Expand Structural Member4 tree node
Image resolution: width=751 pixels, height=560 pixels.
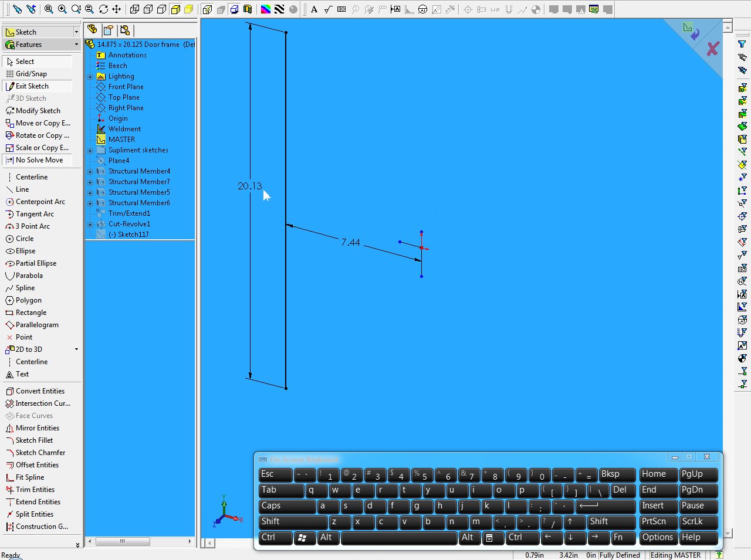pyautogui.click(x=90, y=172)
